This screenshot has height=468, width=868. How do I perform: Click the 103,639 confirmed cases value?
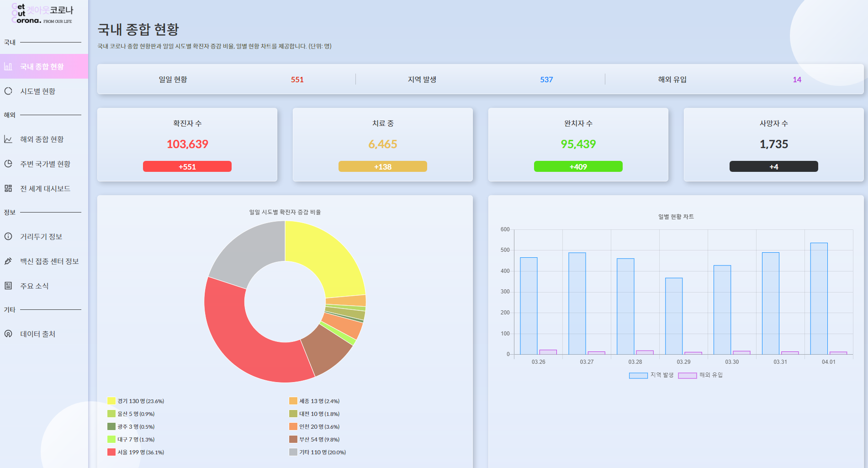[x=187, y=144]
